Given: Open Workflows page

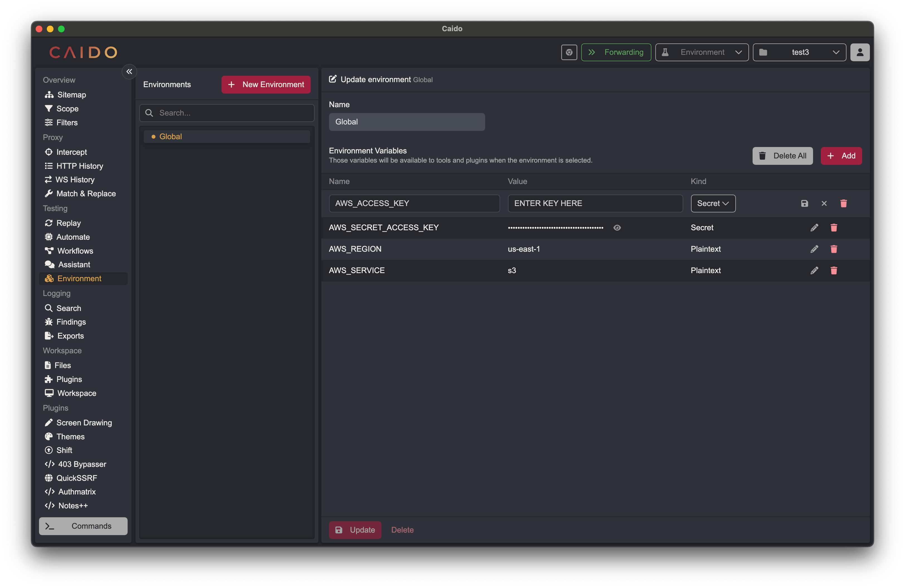Looking at the screenshot, I should [x=83, y=251].
